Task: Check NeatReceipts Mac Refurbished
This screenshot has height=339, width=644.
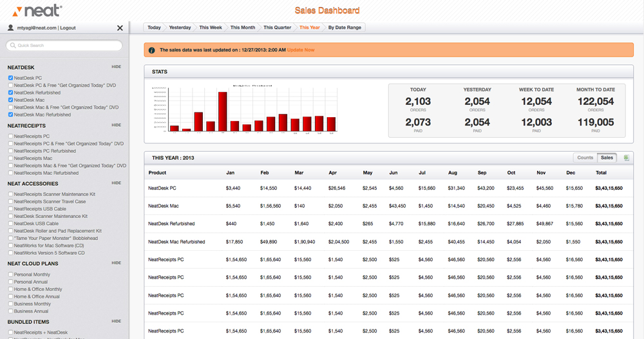Action: click(10, 173)
